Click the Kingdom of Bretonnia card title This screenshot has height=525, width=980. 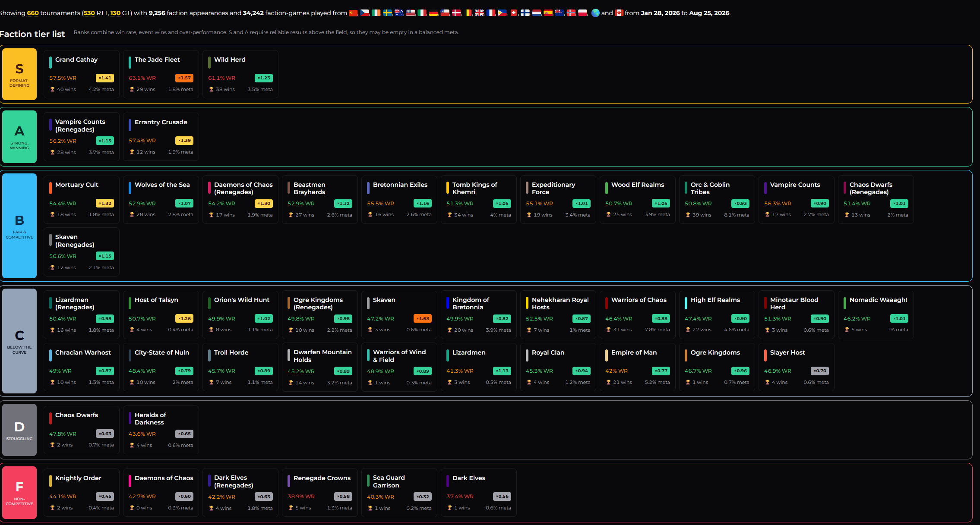pyautogui.click(x=471, y=303)
